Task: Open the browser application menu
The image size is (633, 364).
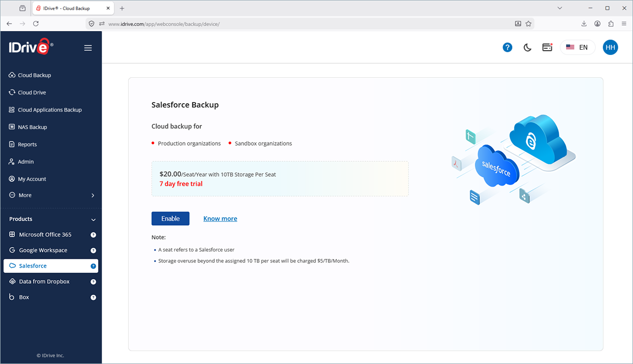Action: (x=624, y=24)
